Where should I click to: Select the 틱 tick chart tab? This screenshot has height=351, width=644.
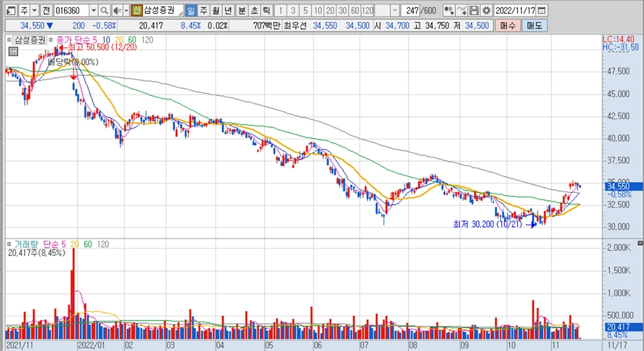click(265, 10)
